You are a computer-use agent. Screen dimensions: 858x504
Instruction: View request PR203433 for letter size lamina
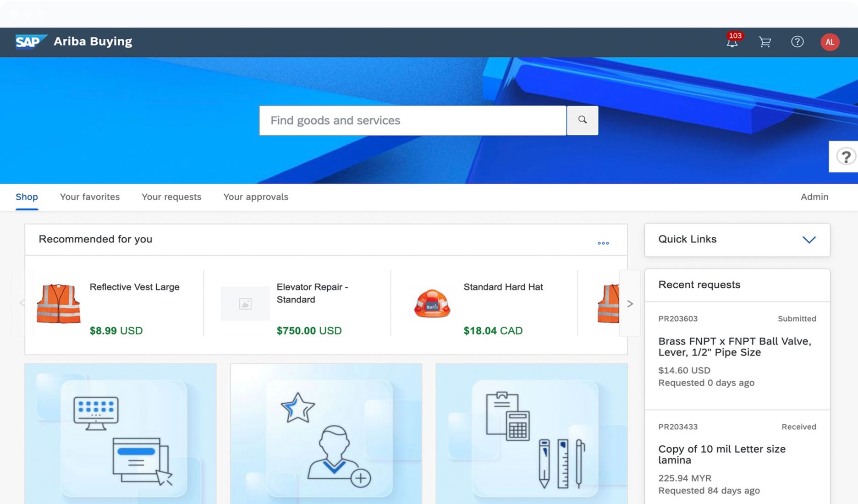coord(722,455)
